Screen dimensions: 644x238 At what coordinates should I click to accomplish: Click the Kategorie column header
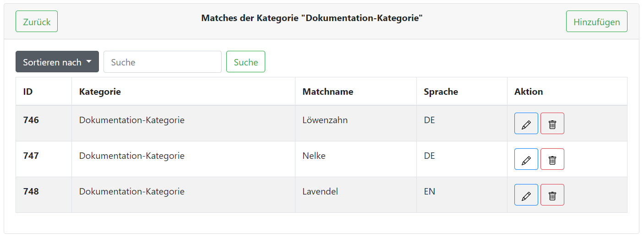100,92
